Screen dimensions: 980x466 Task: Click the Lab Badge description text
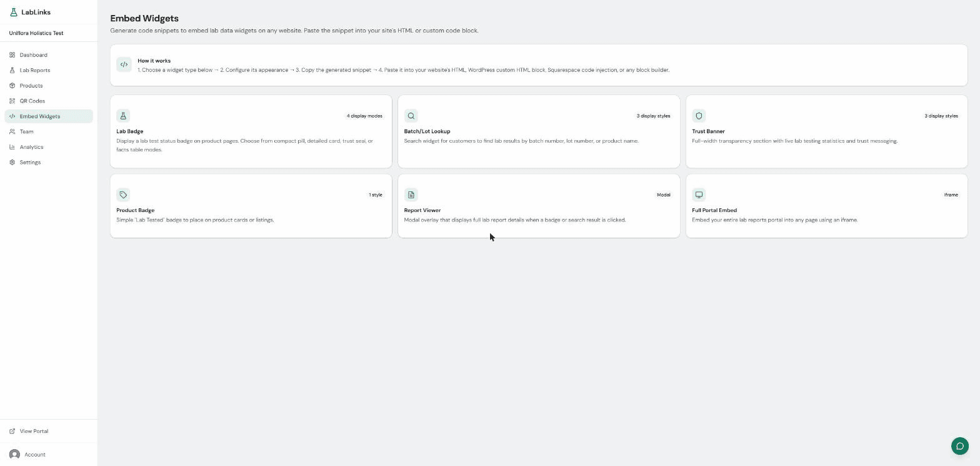244,145
